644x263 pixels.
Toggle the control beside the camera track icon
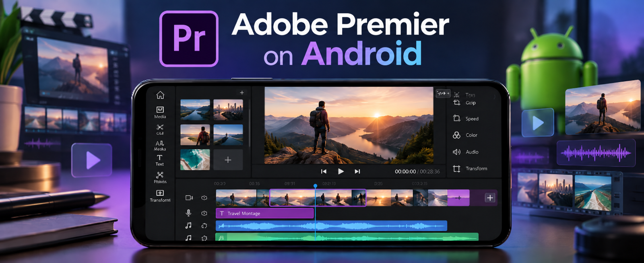point(204,197)
